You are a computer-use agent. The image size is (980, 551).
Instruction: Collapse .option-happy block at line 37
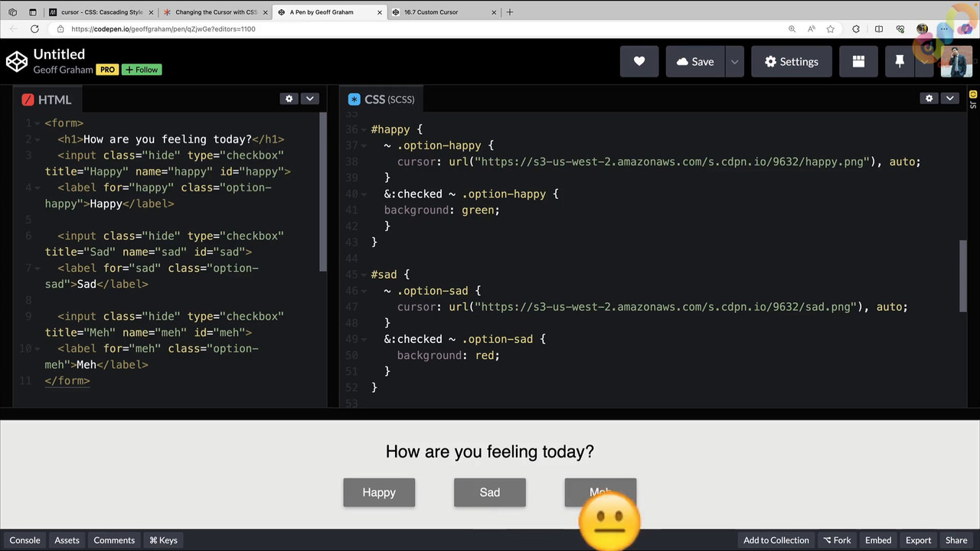pos(362,145)
